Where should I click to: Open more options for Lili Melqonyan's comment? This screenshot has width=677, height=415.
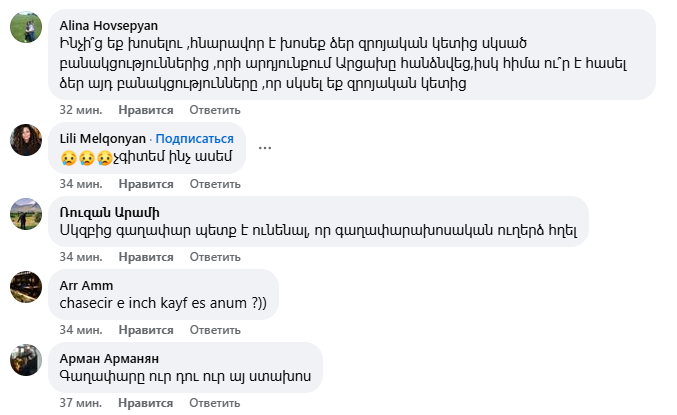(x=265, y=148)
